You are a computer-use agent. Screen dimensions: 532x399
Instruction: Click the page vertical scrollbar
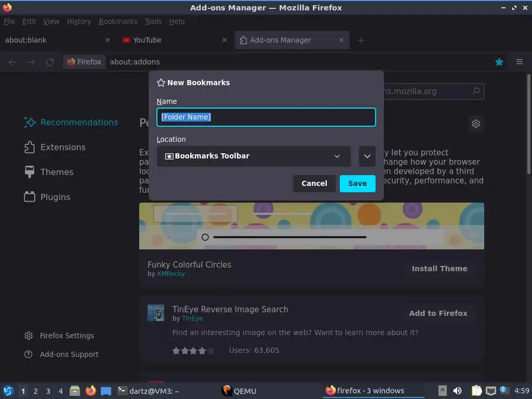coord(528,124)
